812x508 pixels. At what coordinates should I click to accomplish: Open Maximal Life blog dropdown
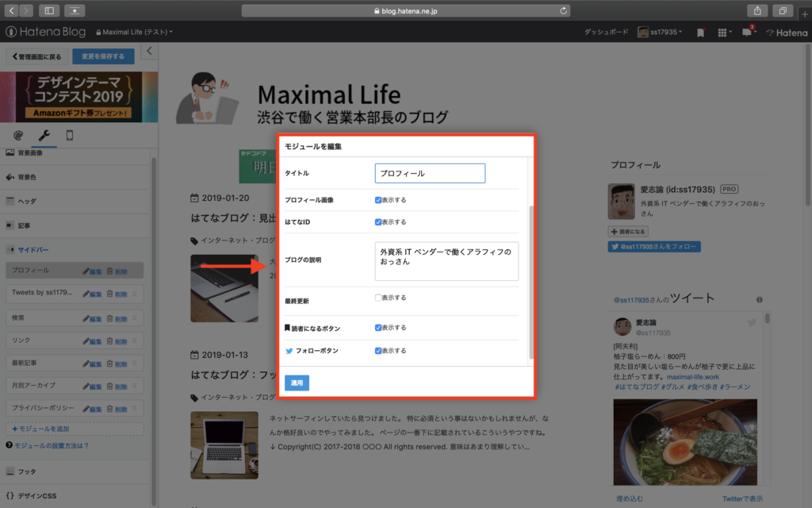tap(134, 32)
